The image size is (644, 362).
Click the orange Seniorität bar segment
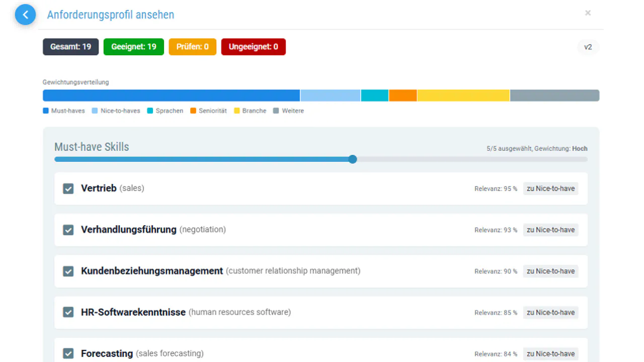click(x=403, y=96)
